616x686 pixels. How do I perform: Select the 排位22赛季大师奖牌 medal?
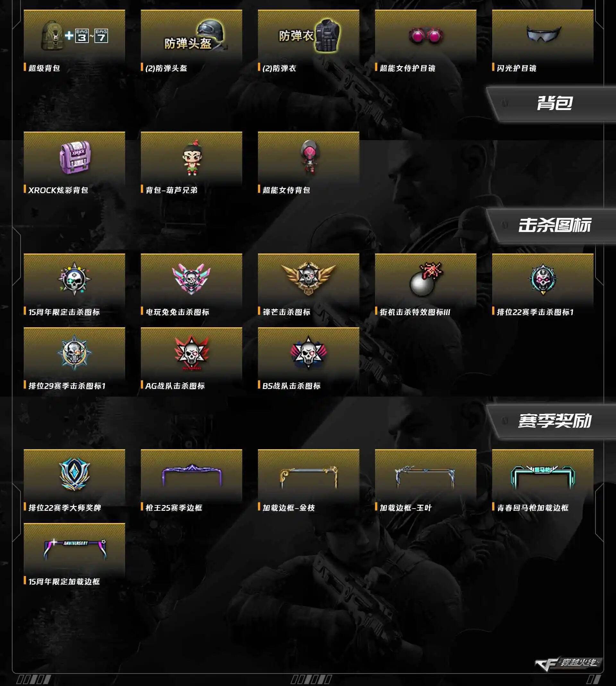[74, 475]
